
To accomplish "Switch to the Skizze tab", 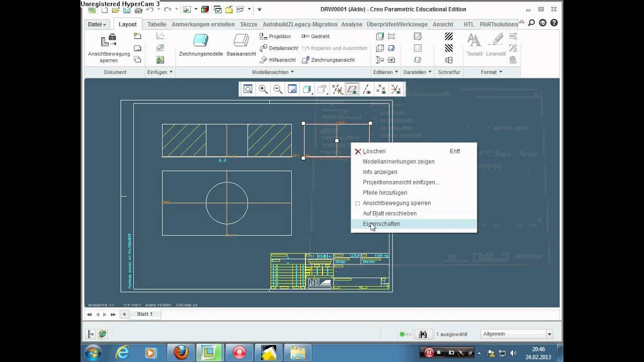I will [249, 24].
